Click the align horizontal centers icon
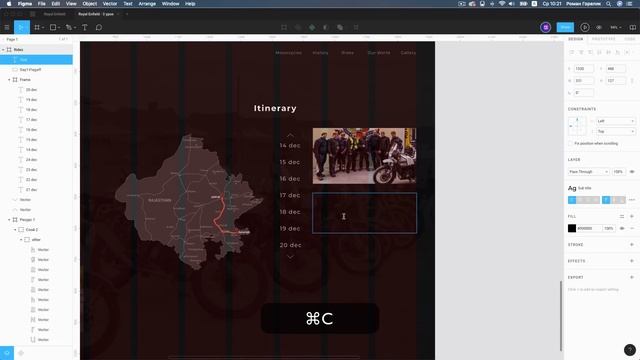Screen dimensions: 640x360 pos(581,52)
